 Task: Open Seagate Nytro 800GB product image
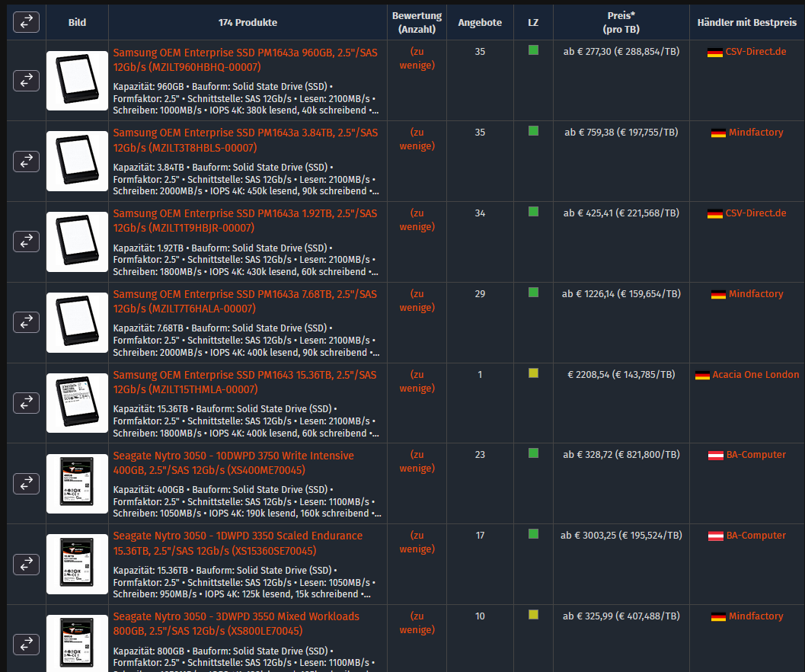click(77, 645)
